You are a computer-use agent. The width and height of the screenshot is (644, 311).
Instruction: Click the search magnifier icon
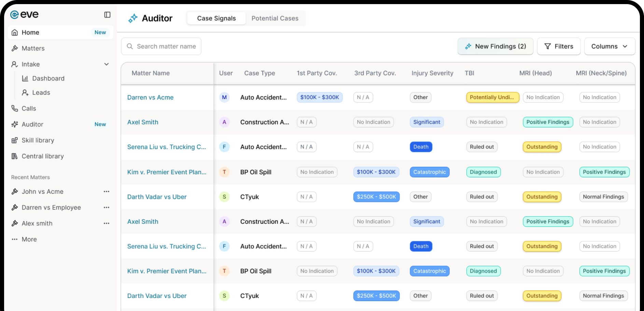click(x=130, y=46)
